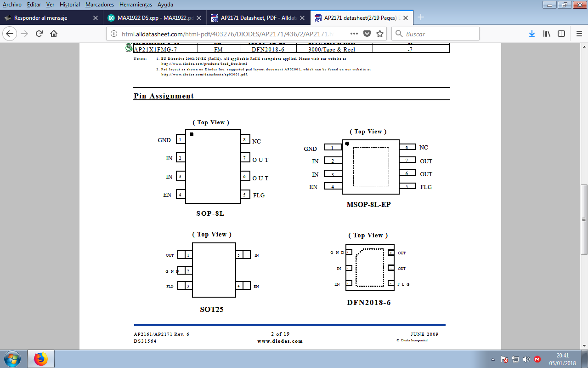Viewport: 588px width, 368px height.
Task: Open the Marcadores menu
Action: click(x=101, y=5)
